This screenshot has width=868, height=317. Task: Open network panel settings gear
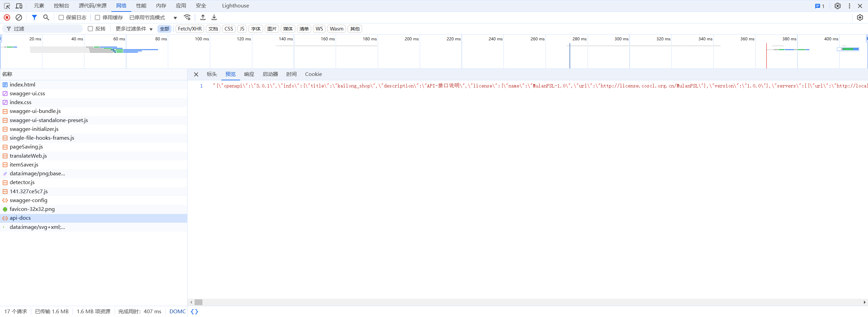tap(860, 18)
